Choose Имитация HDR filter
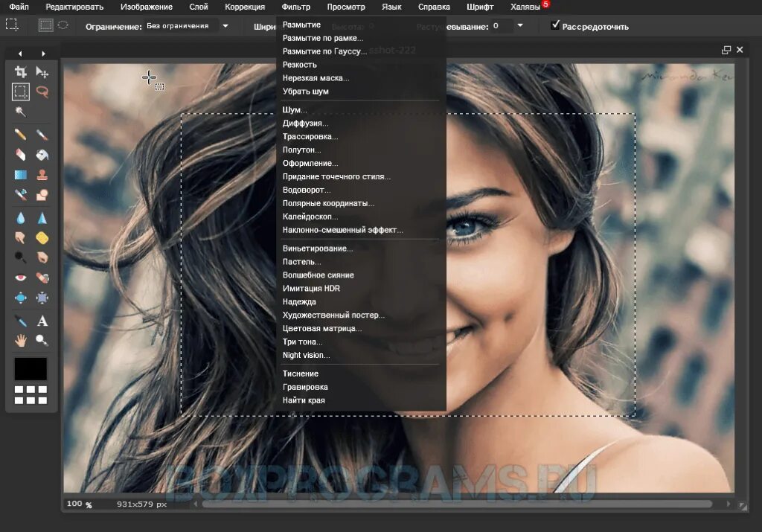This screenshot has width=762, height=532. click(x=311, y=288)
